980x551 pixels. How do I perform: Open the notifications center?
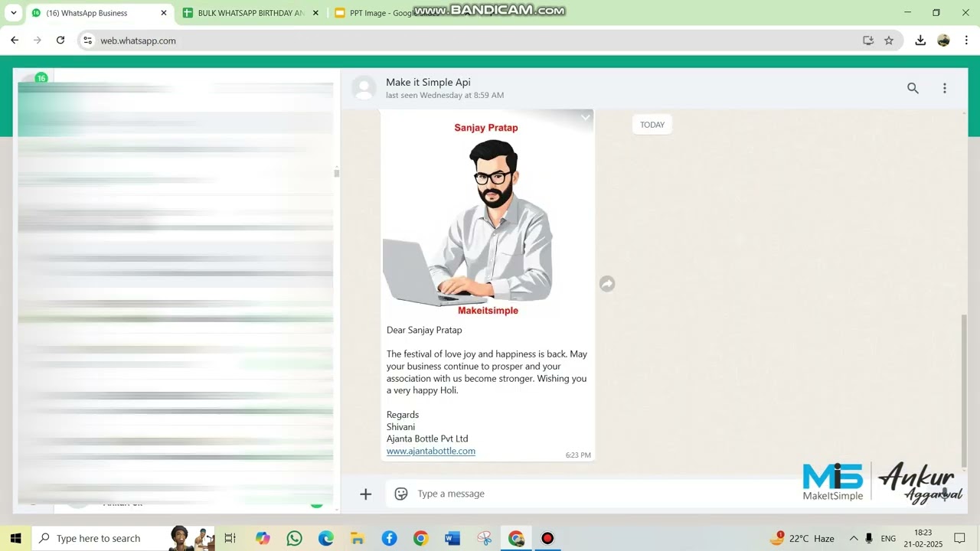pyautogui.click(x=959, y=538)
